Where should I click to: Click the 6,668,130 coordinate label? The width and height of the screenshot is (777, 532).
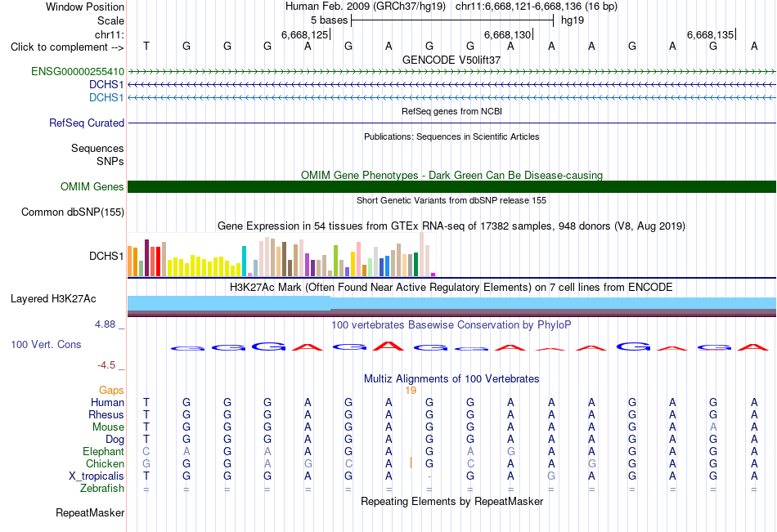click(x=507, y=34)
